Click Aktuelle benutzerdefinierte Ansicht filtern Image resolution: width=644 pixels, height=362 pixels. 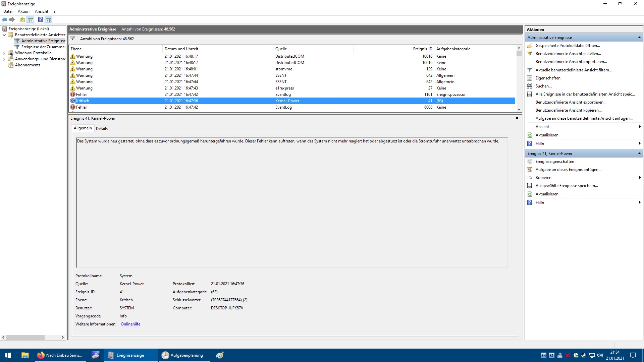tap(574, 70)
